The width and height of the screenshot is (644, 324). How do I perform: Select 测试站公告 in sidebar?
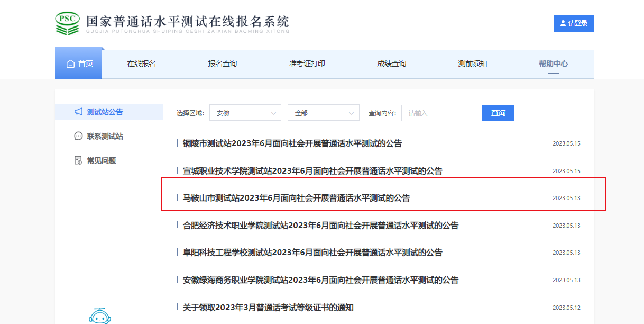coord(109,112)
